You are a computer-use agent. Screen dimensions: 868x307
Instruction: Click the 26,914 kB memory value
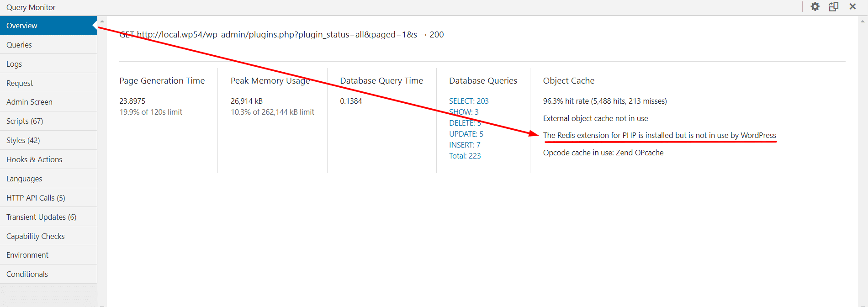pos(246,101)
